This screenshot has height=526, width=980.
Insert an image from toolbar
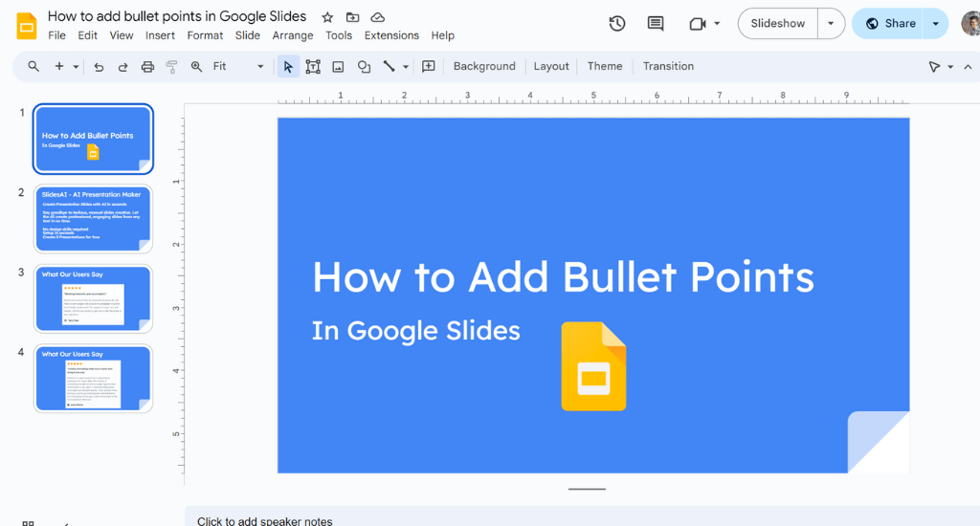click(338, 67)
